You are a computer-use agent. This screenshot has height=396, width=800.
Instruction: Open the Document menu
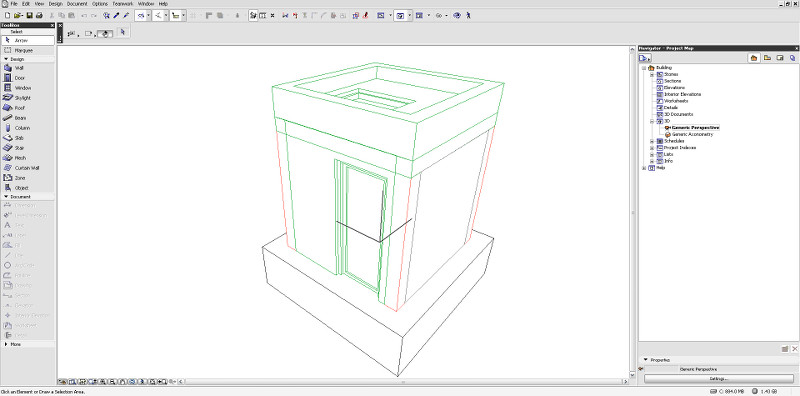78,4
